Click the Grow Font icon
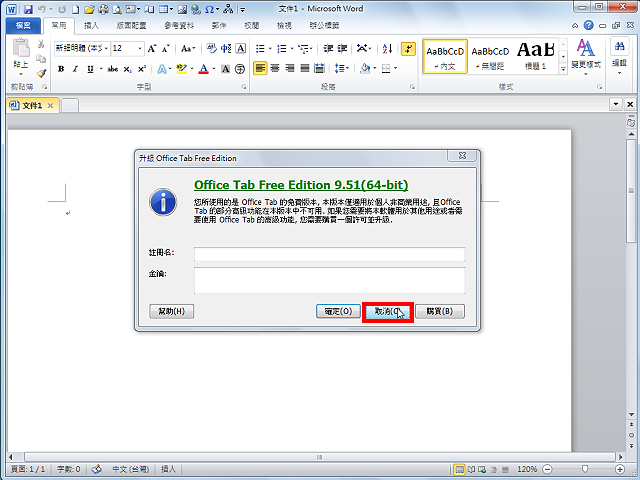Viewport: 640px width, 480px height. coord(151,49)
